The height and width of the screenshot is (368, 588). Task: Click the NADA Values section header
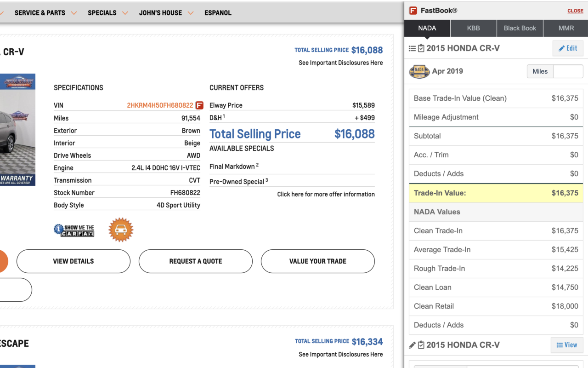(496, 212)
